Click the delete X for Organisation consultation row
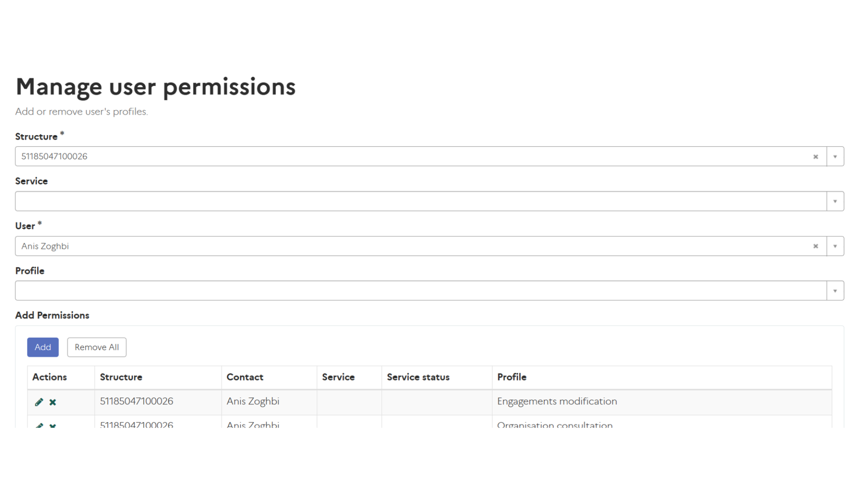The image size is (868, 488). coord(53,425)
